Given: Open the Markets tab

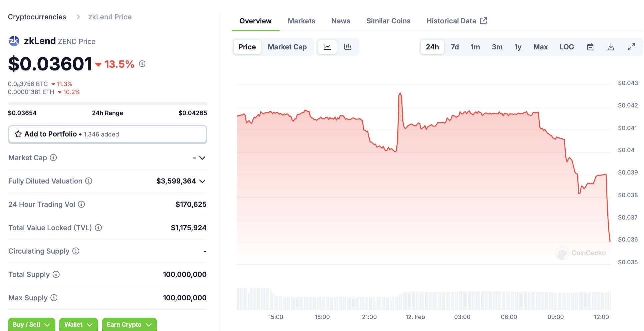Looking at the screenshot, I should tap(301, 21).
